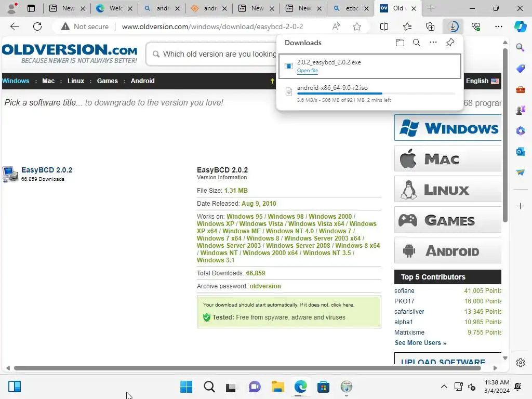Viewport: 532px width, 399px height.
Task: Open See More Users link
Action: click(420, 343)
